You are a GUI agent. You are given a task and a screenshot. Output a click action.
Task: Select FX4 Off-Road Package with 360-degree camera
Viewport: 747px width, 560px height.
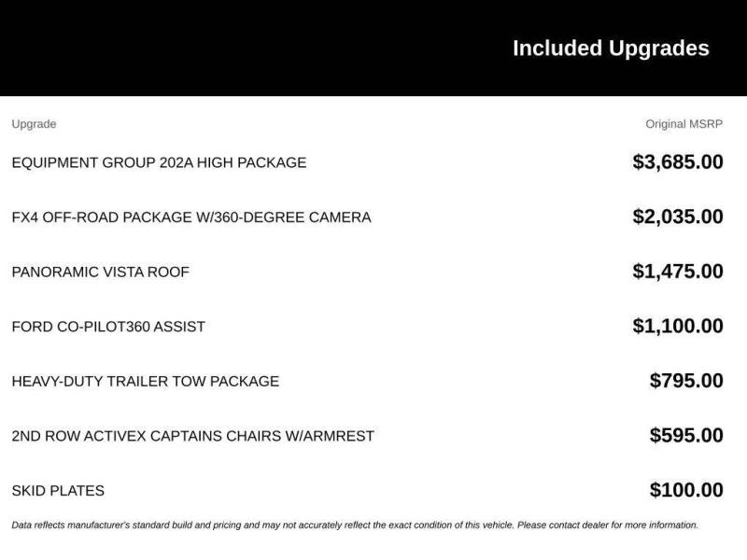click(x=191, y=217)
